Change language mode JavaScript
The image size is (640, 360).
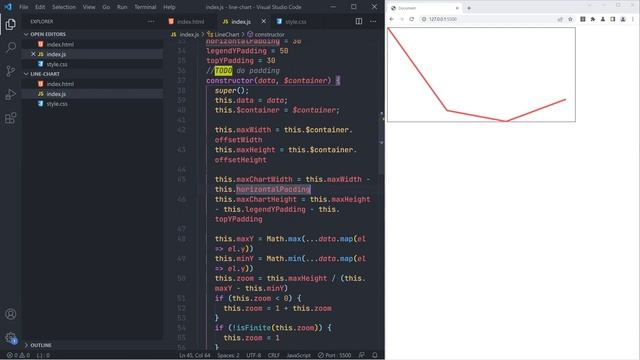[x=298, y=355]
